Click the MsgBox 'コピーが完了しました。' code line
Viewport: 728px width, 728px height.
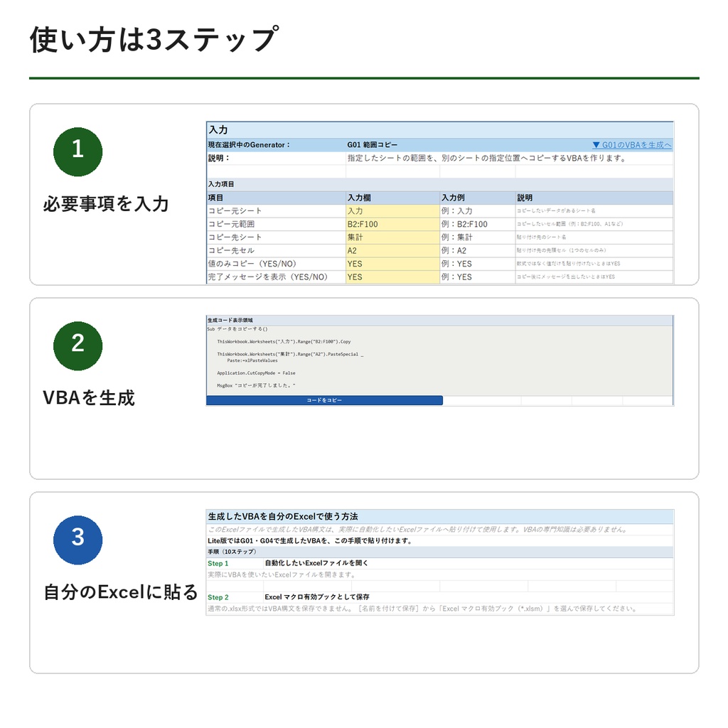pyautogui.click(x=256, y=385)
